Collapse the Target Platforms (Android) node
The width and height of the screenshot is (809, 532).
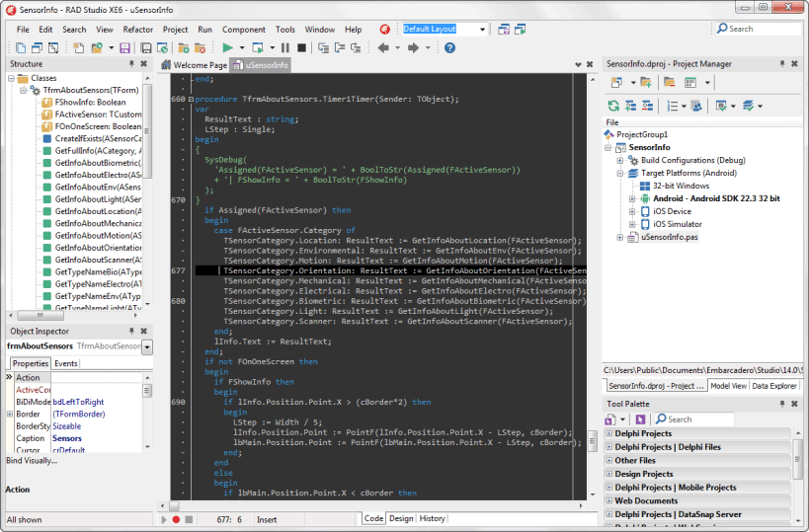pyautogui.click(x=620, y=173)
